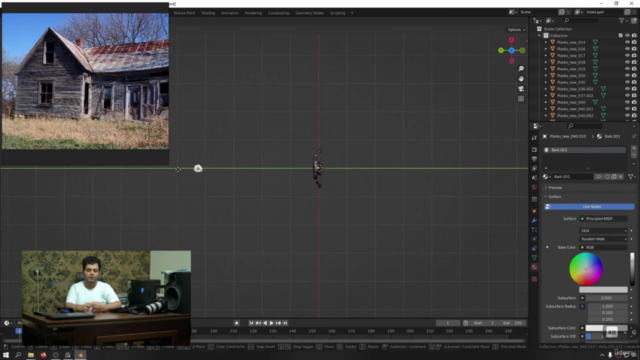Click the pan view hand icon

click(521, 79)
